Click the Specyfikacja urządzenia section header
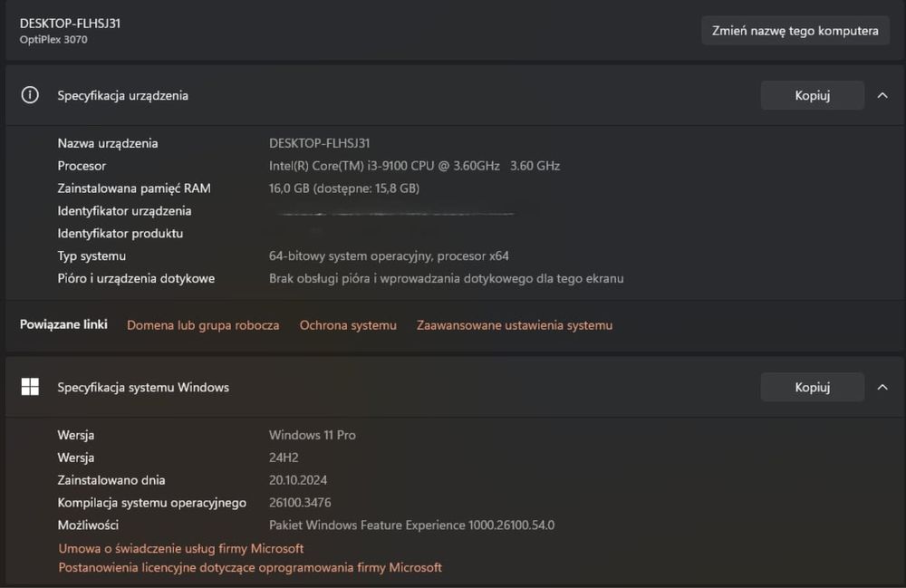The height and width of the screenshot is (588, 906). [x=123, y=95]
